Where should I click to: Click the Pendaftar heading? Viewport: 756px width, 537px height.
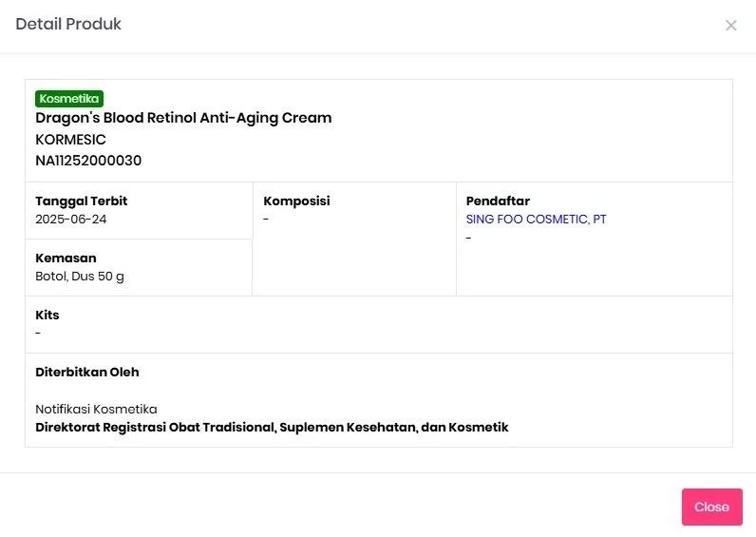498,201
